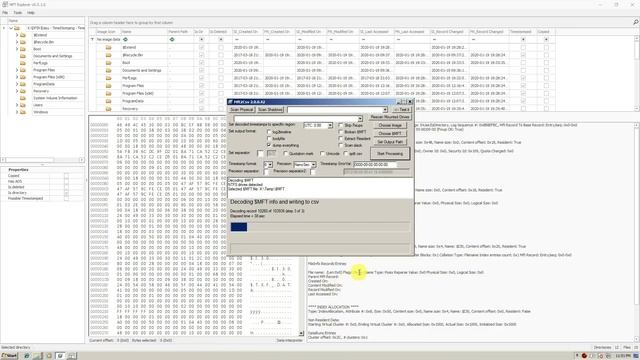Collapse the No image data group row

pyautogui.click(x=92, y=40)
